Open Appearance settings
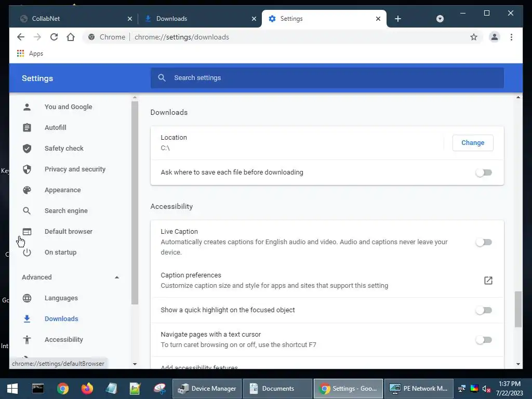The height and width of the screenshot is (399, 532). point(62,190)
